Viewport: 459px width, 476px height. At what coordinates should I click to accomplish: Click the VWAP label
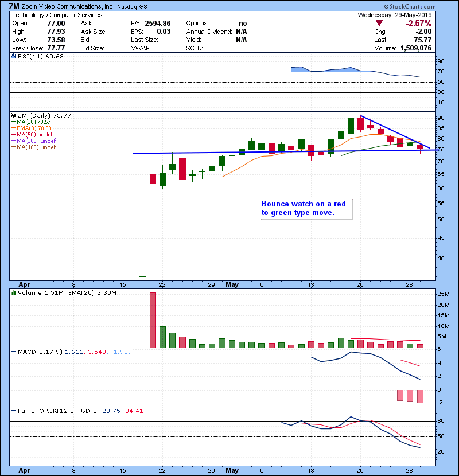tap(141, 48)
